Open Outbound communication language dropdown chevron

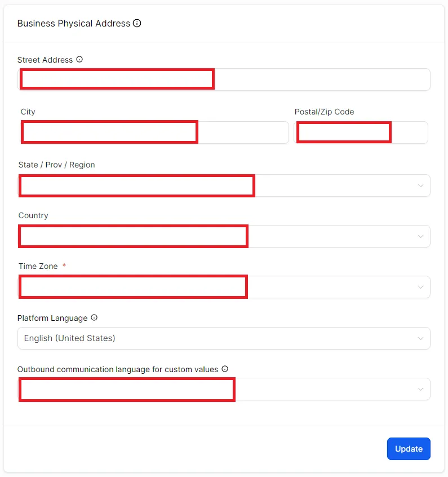click(420, 389)
